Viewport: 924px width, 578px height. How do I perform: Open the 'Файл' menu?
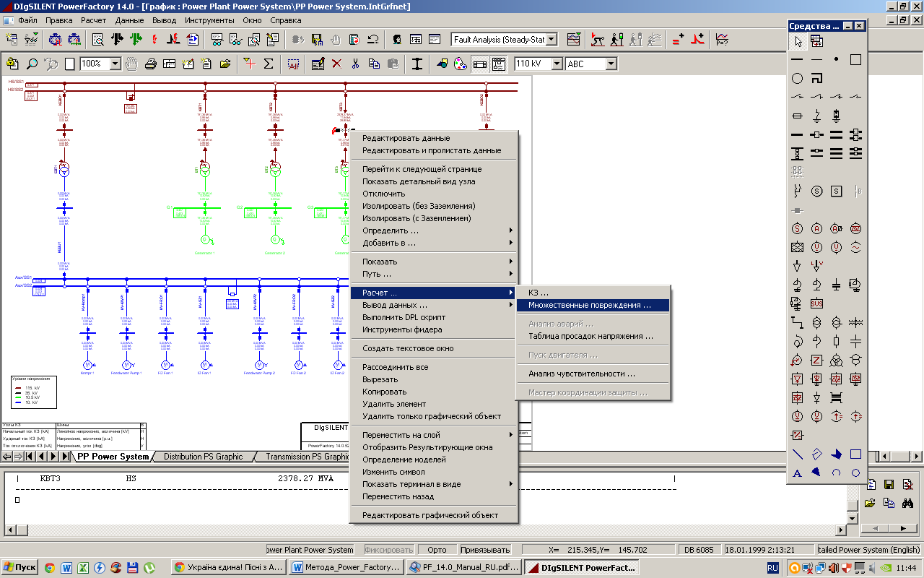[27, 20]
